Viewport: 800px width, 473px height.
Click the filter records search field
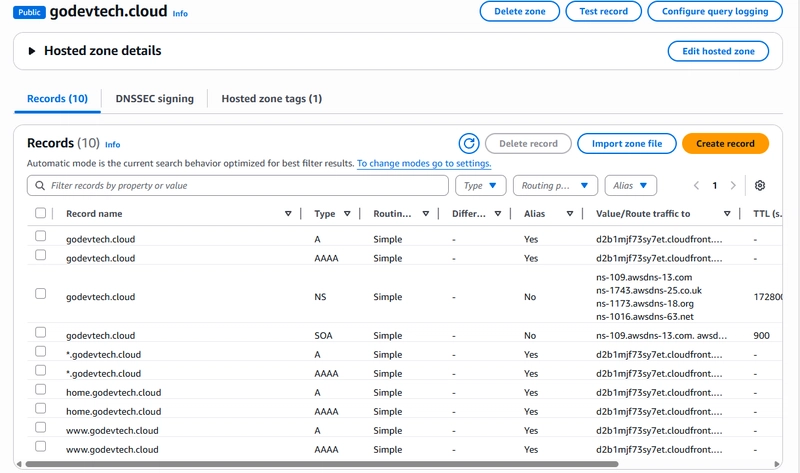coord(238,186)
